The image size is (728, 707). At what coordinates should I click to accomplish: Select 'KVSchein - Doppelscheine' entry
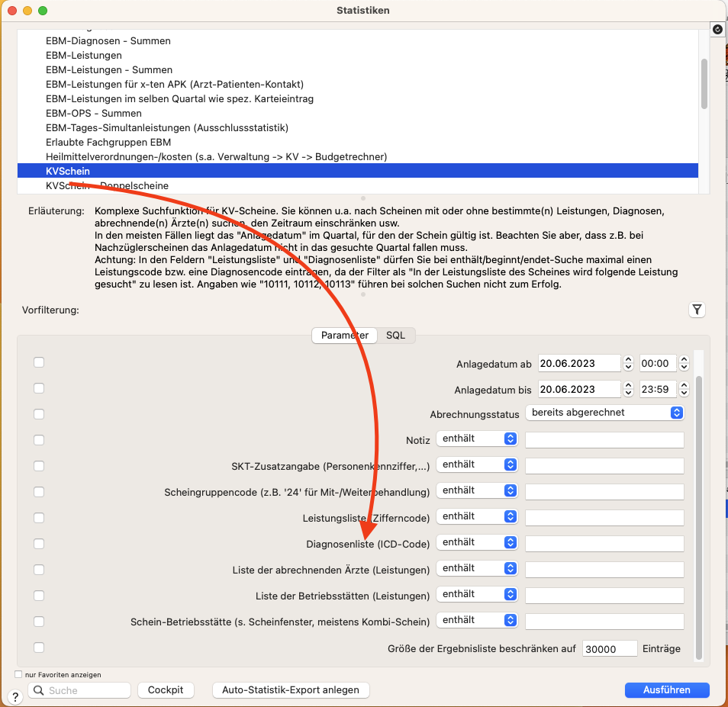coord(357,185)
